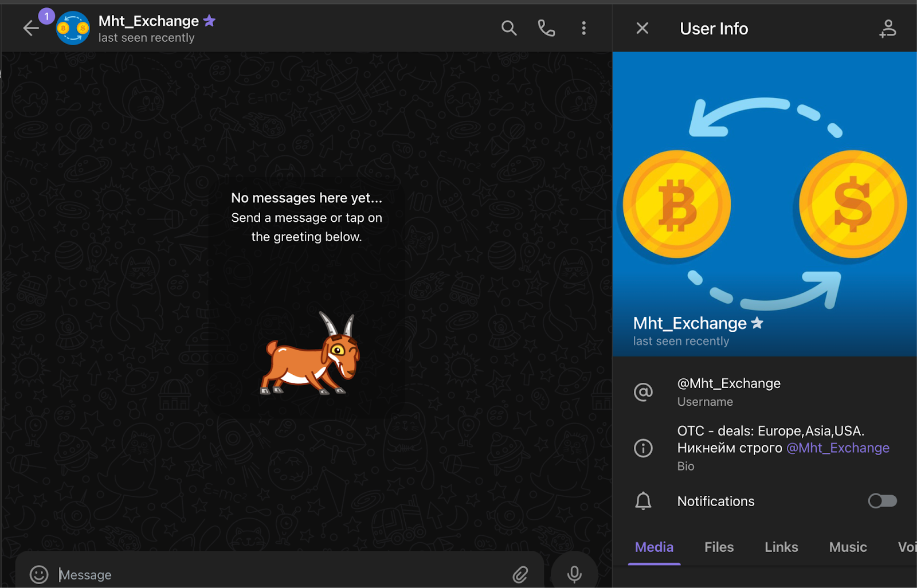Click the Mht_Exchange chat header title

(x=148, y=21)
